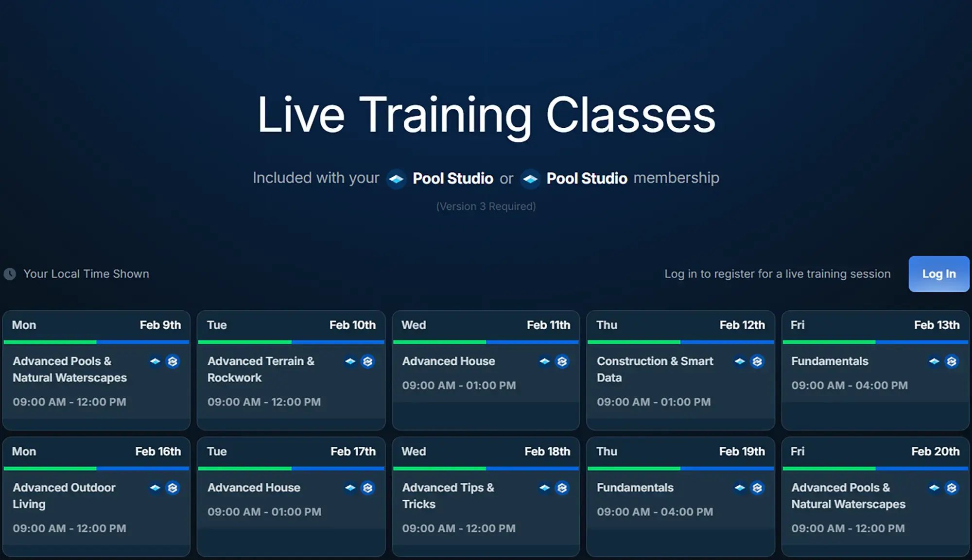Click the clock icon beside Your Local Time Shown
972x560 pixels.
(x=10, y=274)
